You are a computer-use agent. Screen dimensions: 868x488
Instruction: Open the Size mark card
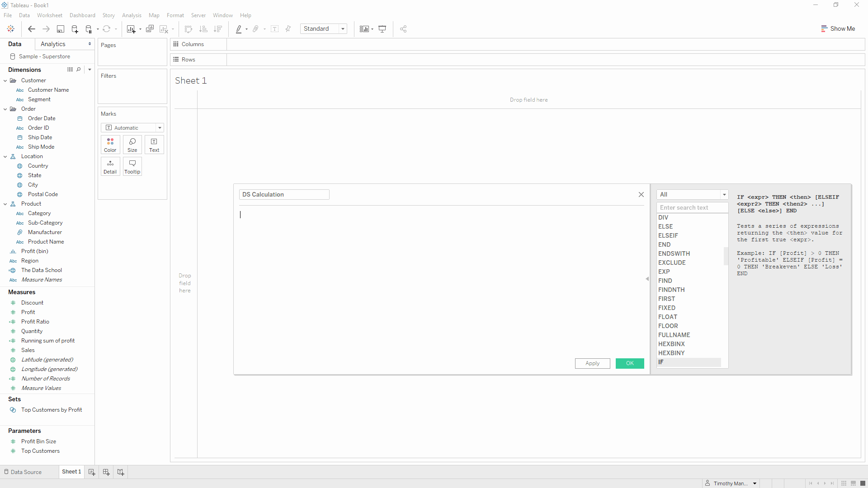click(132, 145)
